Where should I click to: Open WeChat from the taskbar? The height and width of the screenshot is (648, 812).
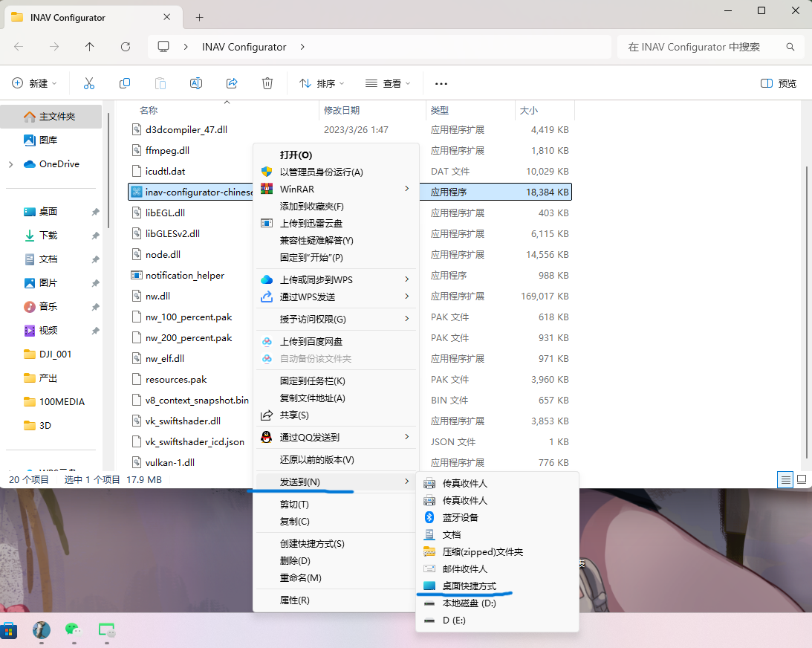click(74, 629)
